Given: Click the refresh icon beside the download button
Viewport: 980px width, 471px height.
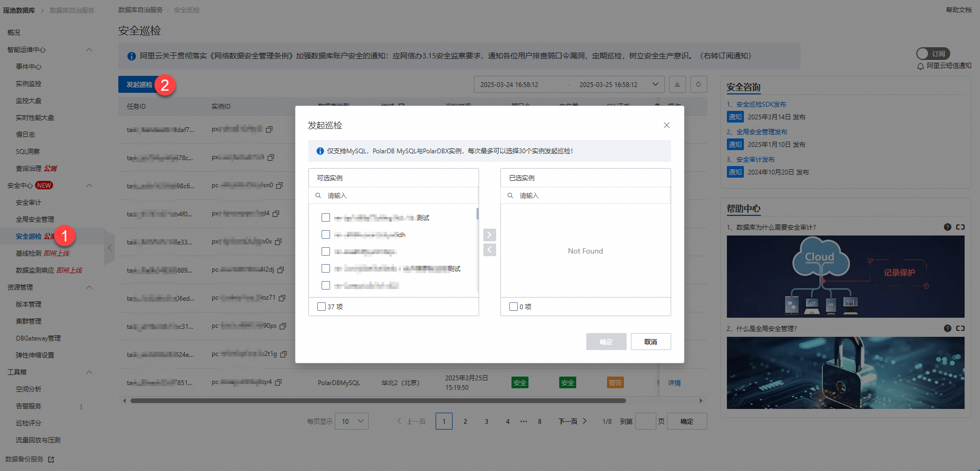Looking at the screenshot, I should 699,84.
